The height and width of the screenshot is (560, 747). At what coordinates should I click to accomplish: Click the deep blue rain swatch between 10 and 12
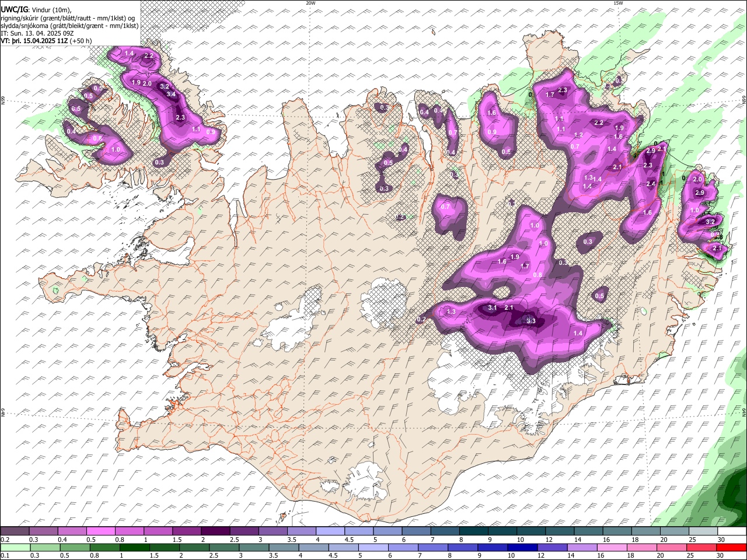[x=522, y=547]
